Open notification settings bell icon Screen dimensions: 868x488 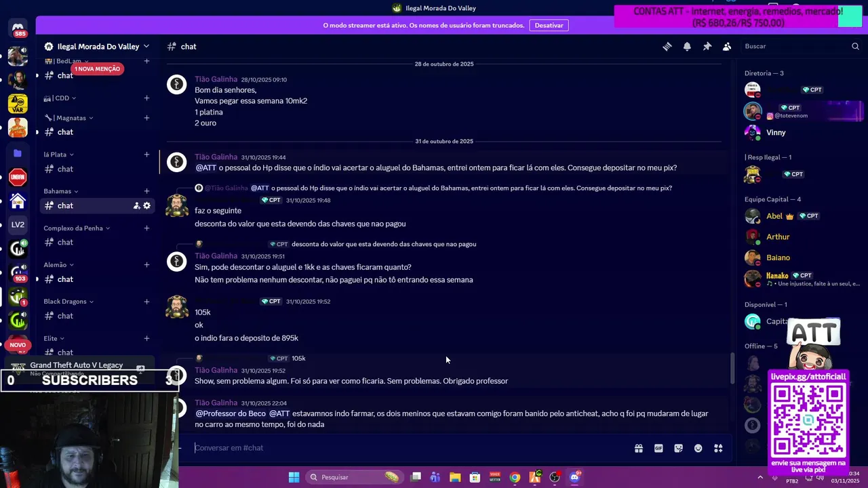pyautogui.click(x=687, y=46)
